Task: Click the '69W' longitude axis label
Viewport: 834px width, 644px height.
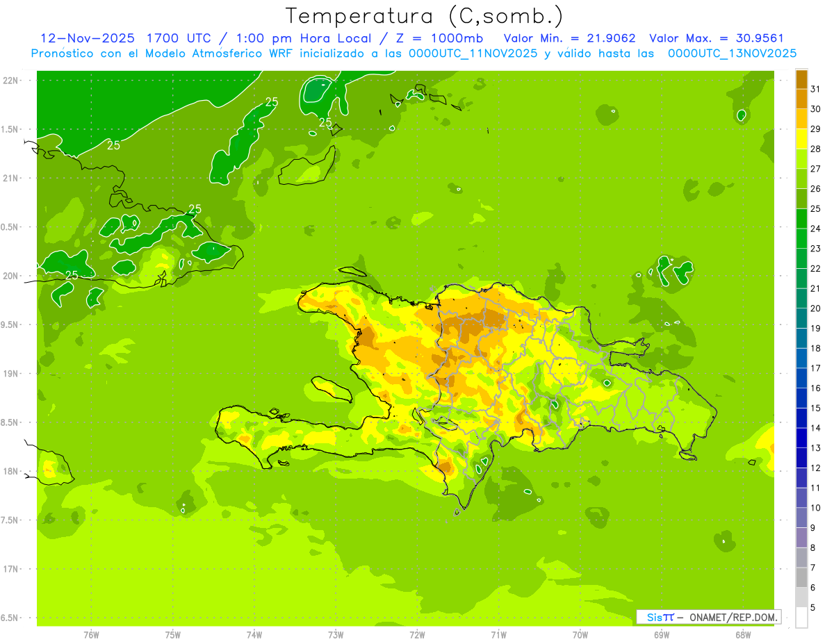Action: tap(662, 634)
